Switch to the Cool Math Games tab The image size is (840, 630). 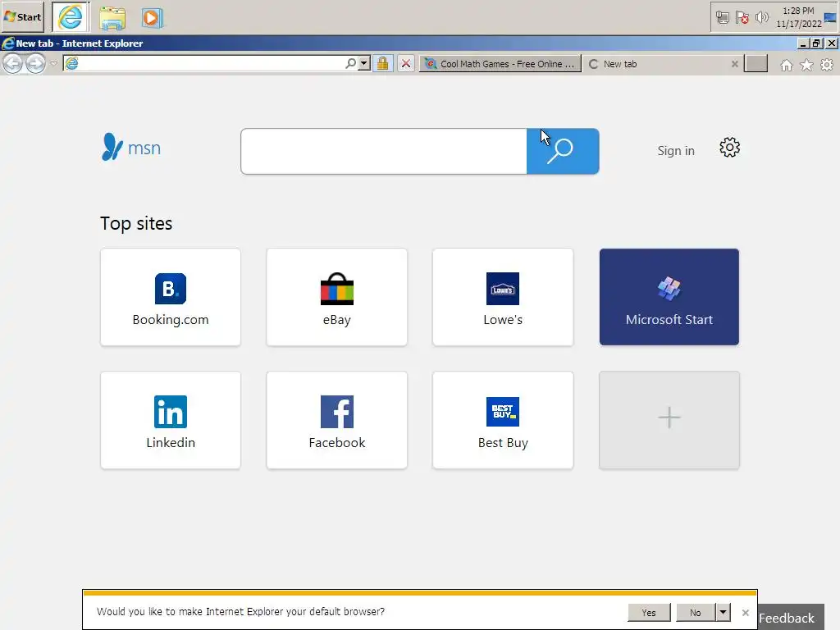point(500,64)
